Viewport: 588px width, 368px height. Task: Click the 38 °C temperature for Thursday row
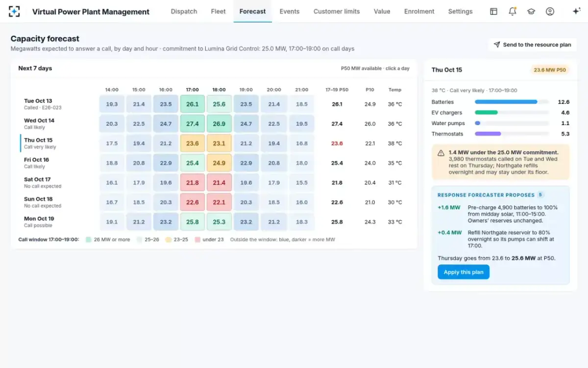click(x=395, y=143)
